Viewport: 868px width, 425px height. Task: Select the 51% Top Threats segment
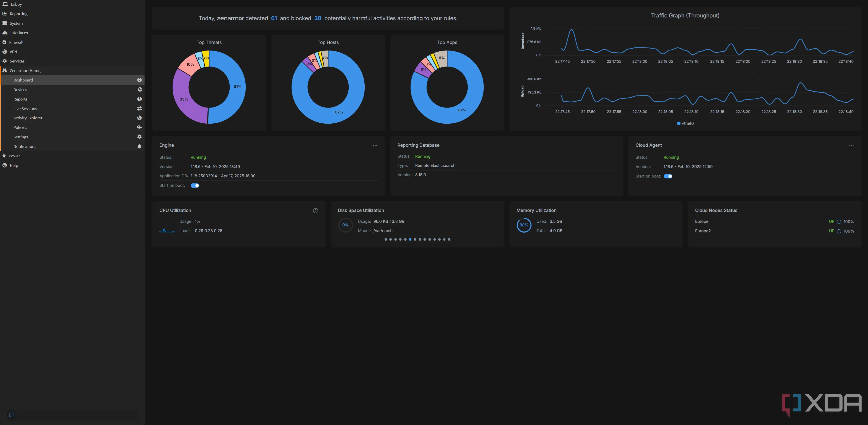click(237, 87)
